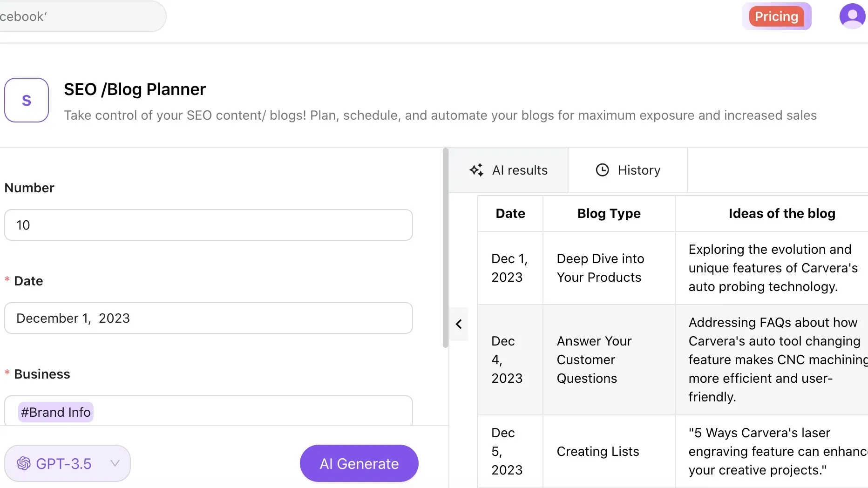Expand the model list chevron arrow
Image resolution: width=868 pixels, height=488 pixels.
tap(115, 463)
